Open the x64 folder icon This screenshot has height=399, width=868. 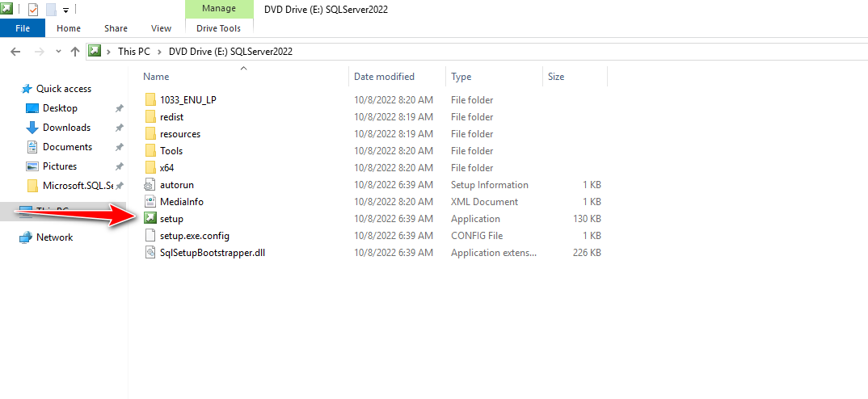(x=150, y=168)
